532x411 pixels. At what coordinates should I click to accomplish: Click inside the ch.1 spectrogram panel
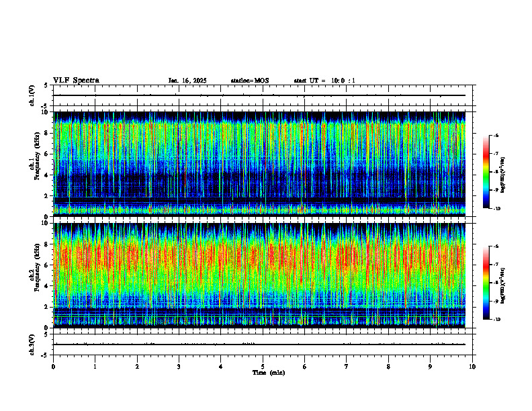click(x=259, y=164)
